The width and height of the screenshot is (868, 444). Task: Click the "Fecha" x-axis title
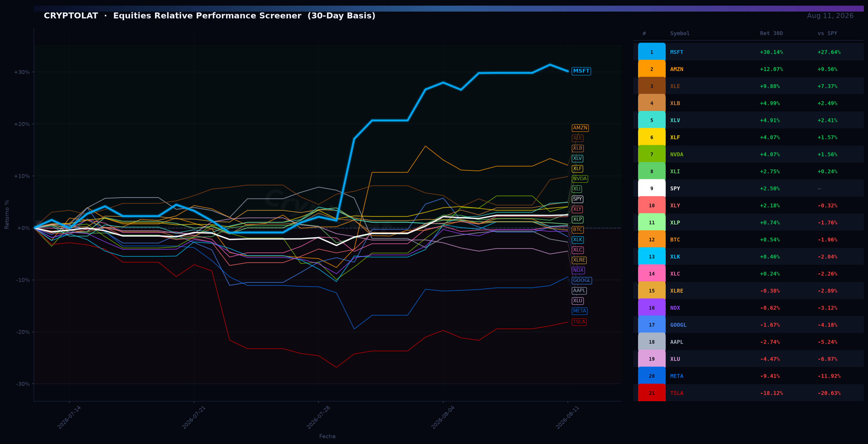(327, 436)
